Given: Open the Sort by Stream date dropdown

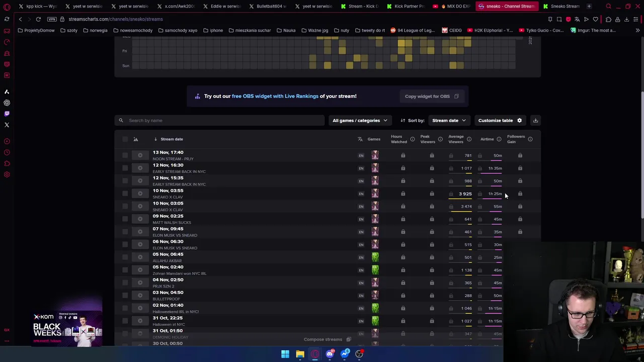Looking at the screenshot, I should point(449,121).
